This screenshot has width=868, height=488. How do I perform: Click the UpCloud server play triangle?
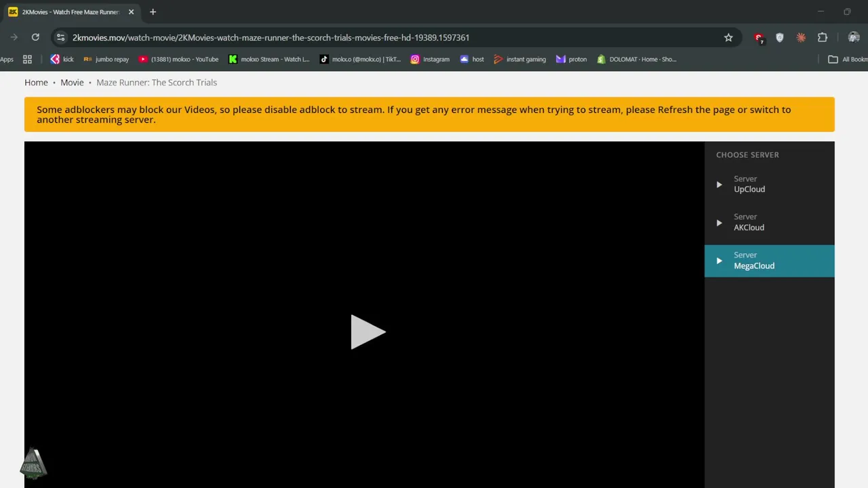[719, 184]
